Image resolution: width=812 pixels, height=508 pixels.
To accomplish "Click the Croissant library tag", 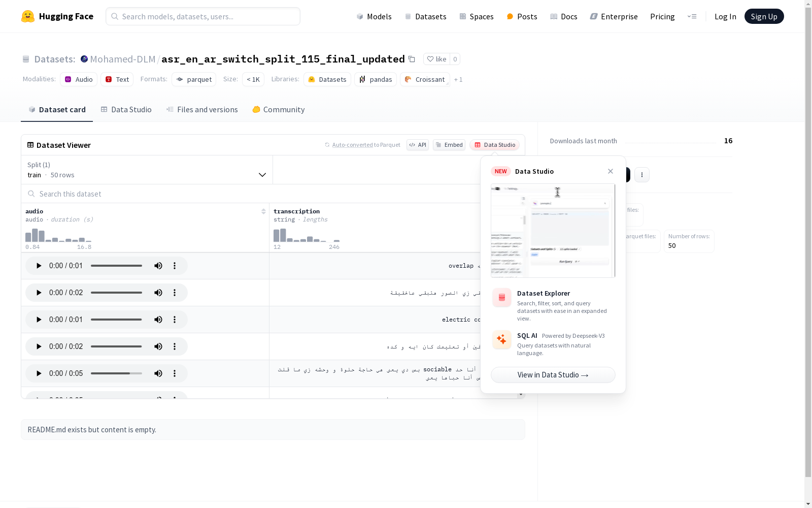I will point(425,79).
